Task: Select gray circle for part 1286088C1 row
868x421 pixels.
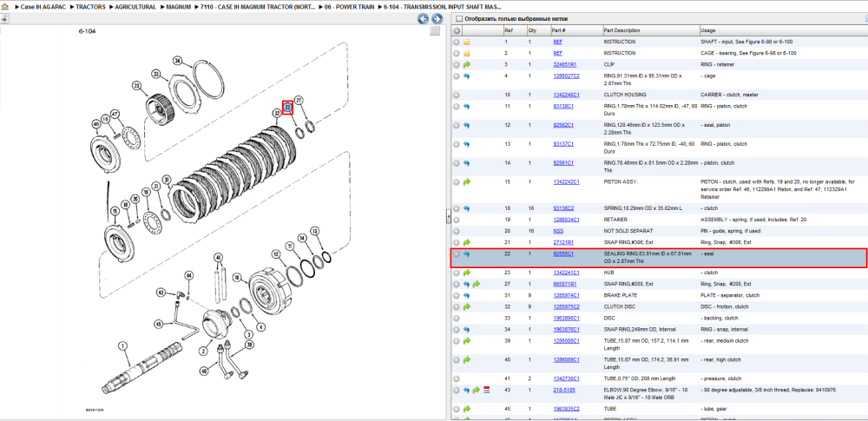Action: point(457,340)
